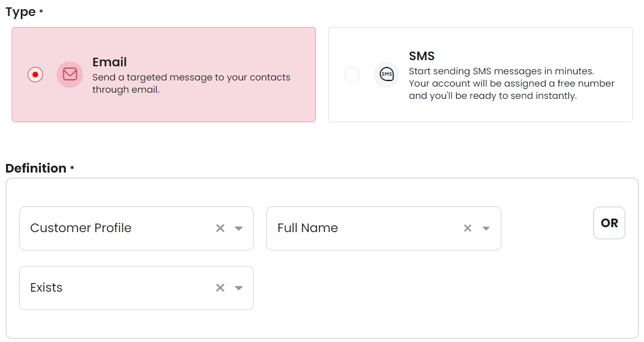
Task: Expand the Full Name dropdown arrow
Action: [486, 228]
